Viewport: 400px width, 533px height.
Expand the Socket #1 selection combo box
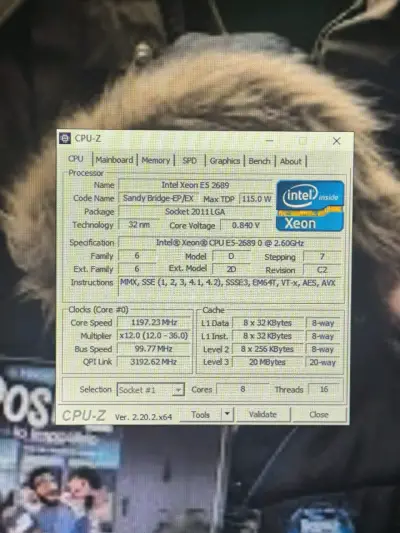coord(151,390)
